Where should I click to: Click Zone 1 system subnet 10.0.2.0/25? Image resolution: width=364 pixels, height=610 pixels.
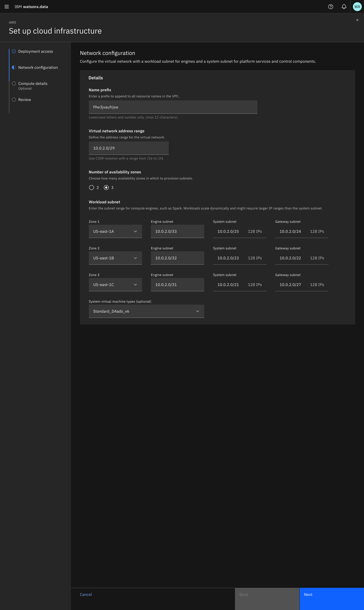click(x=240, y=231)
